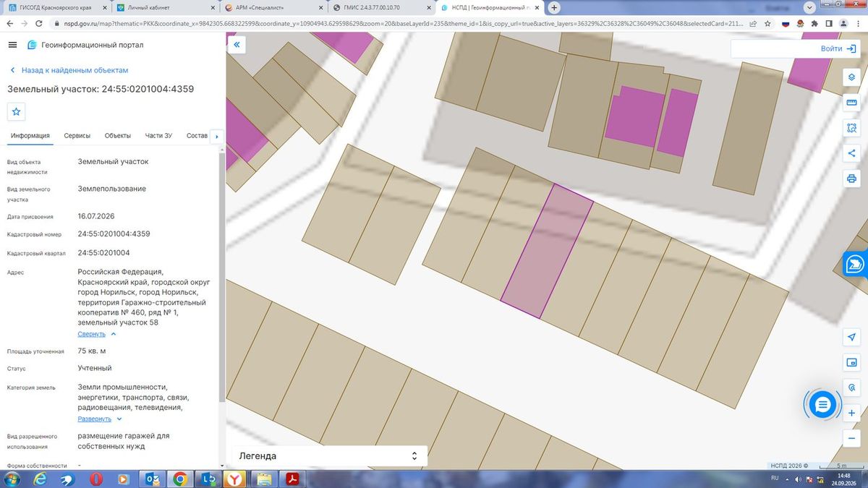Screen dimensions: 868x488
Task: Zoom out the map with minus
Action: 851,438
